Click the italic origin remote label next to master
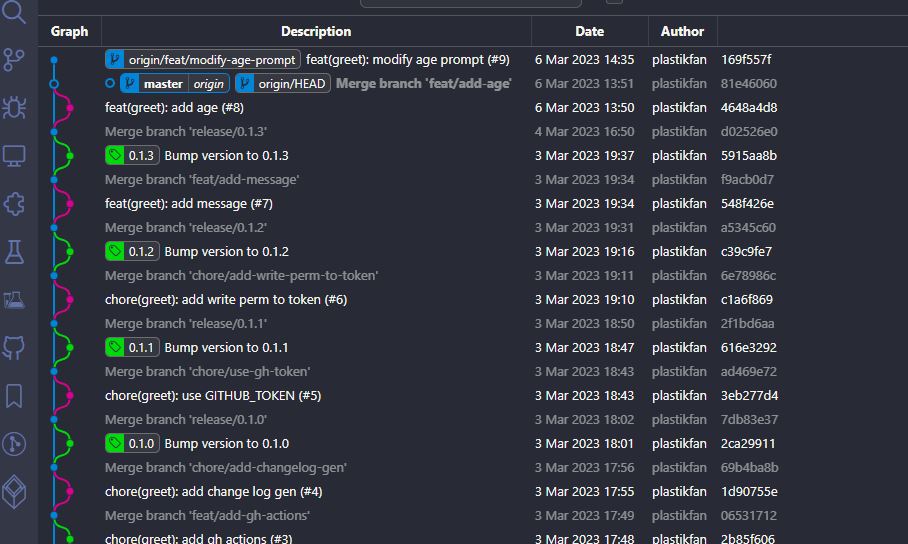 coord(208,83)
